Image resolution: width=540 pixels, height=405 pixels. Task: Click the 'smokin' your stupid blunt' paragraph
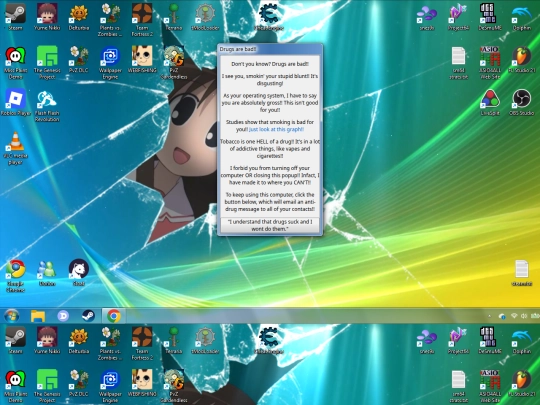(270, 80)
